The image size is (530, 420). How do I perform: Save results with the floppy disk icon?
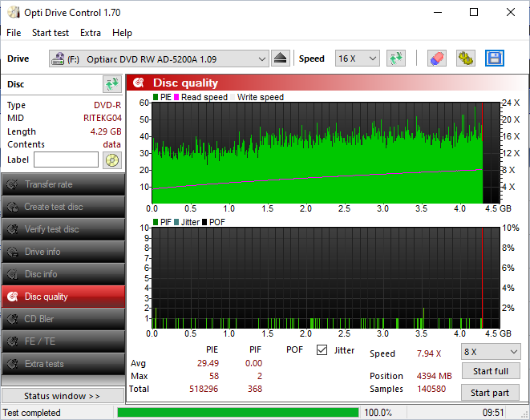[x=495, y=59]
